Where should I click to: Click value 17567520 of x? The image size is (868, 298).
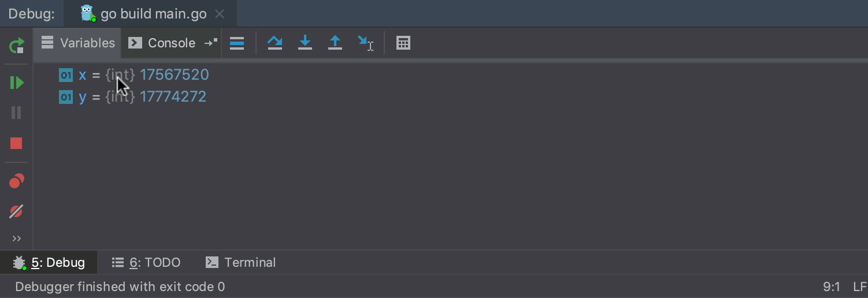175,75
